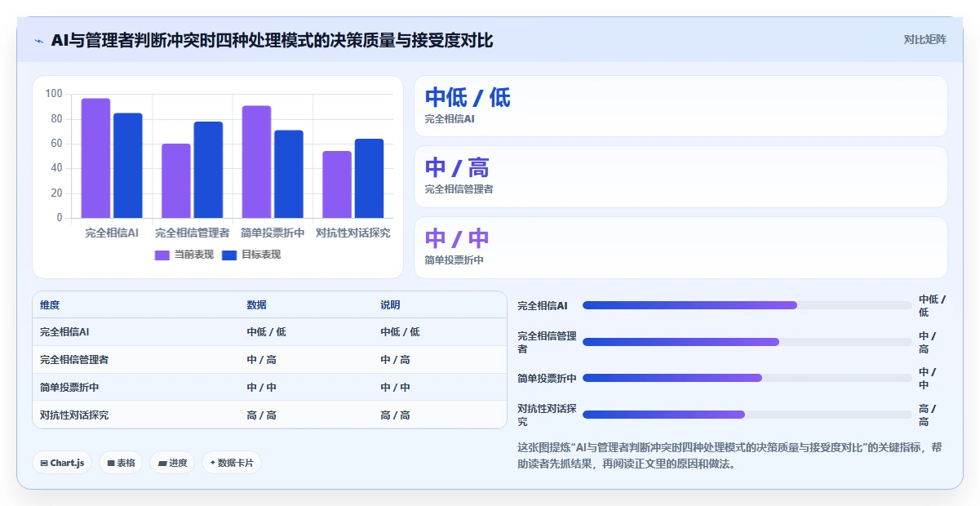Click the 对比矩阵 label in the header
Screen dimensions: 980x506
coord(925,39)
